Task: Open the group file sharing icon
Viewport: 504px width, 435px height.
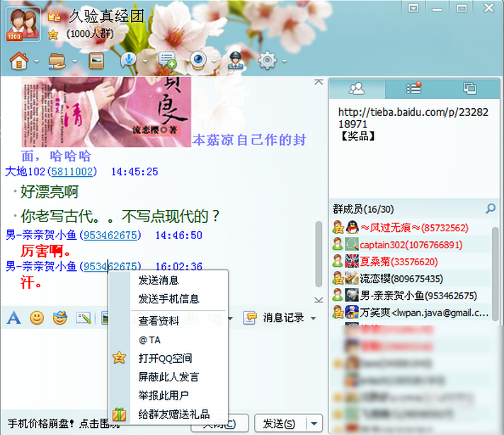Action: click(x=57, y=61)
